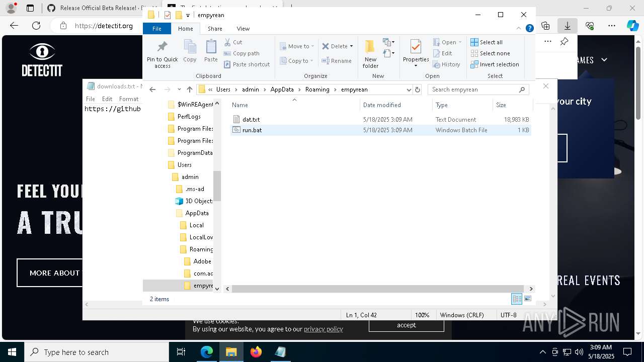Click the Search empyrean field

478,89
